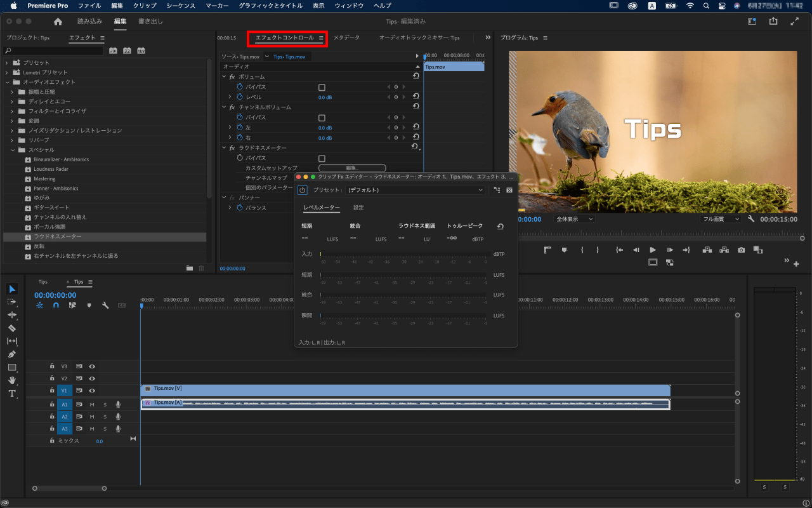Select the Rectangle shape tool
The height and width of the screenshot is (508, 812).
12,367
